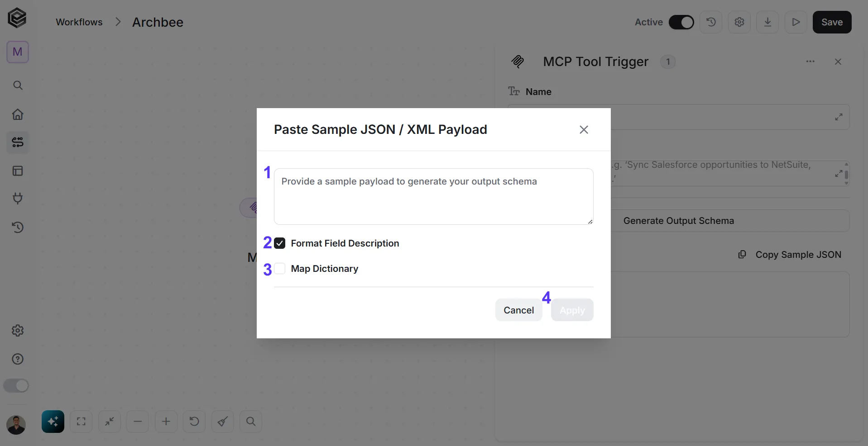868x446 pixels.
Task: Open the user profile avatar
Action: tap(16, 425)
